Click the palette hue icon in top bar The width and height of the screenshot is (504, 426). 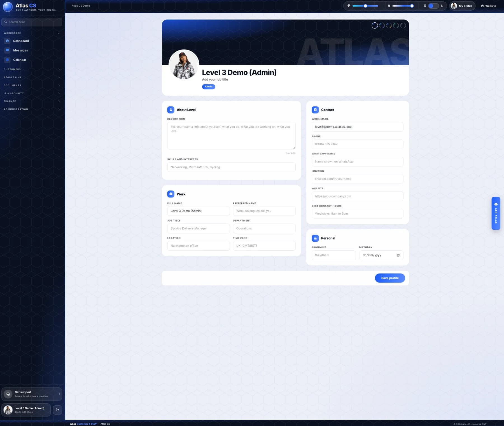tap(349, 6)
